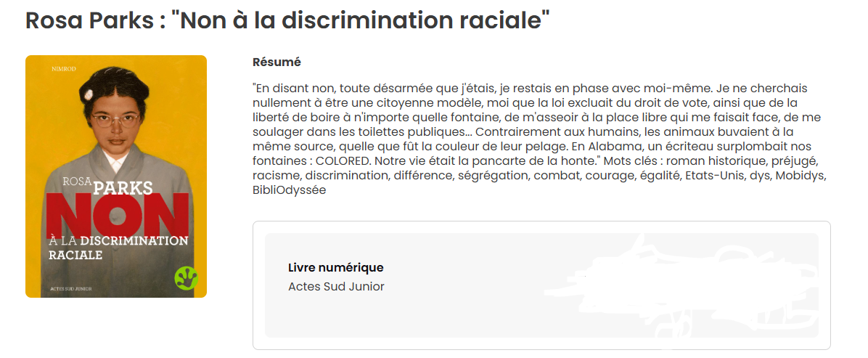Open the "Actes Sud Junior" publisher text

point(336,286)
